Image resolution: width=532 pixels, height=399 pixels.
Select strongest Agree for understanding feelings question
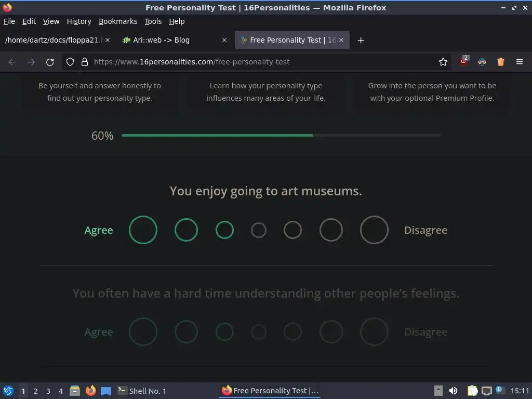click(143, 332)
